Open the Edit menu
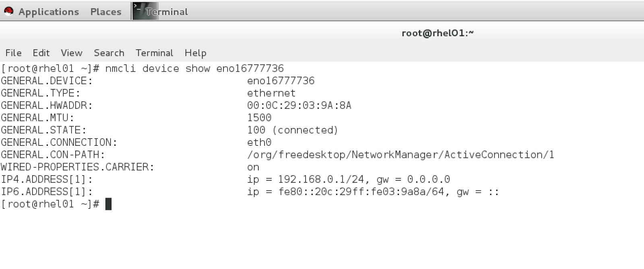This screenshot has width=644, height=269. coord(41,53)
